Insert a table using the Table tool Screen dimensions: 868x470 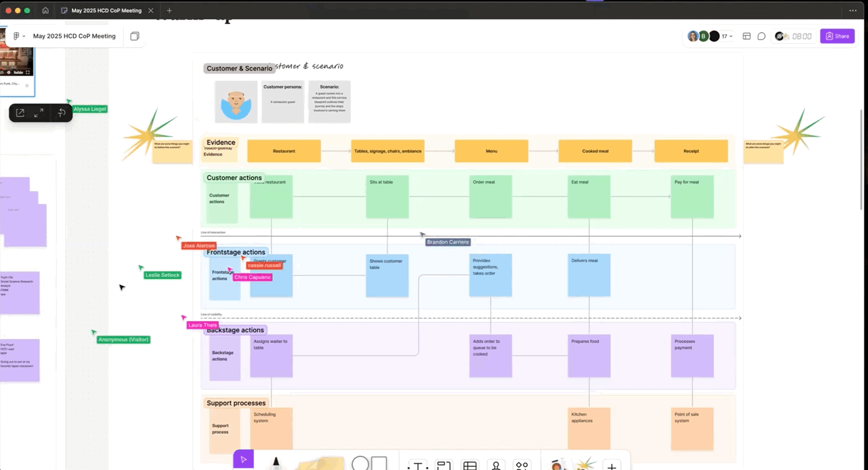pos(469,464)
